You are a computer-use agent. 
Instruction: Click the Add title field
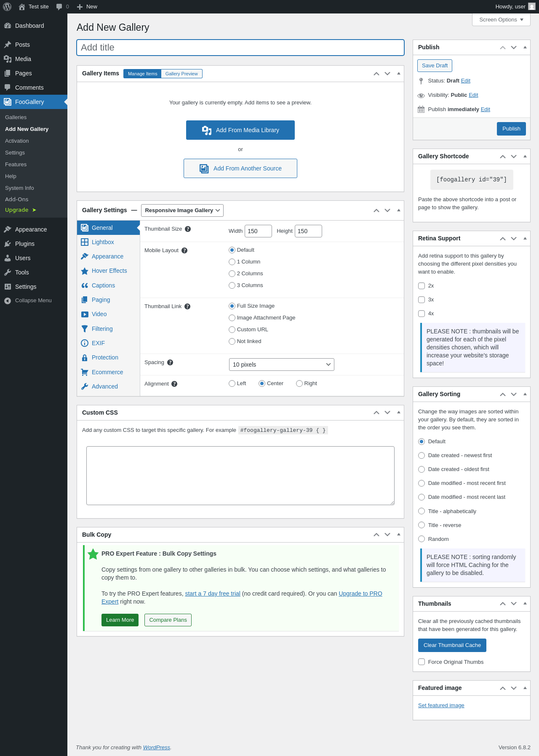240,48
